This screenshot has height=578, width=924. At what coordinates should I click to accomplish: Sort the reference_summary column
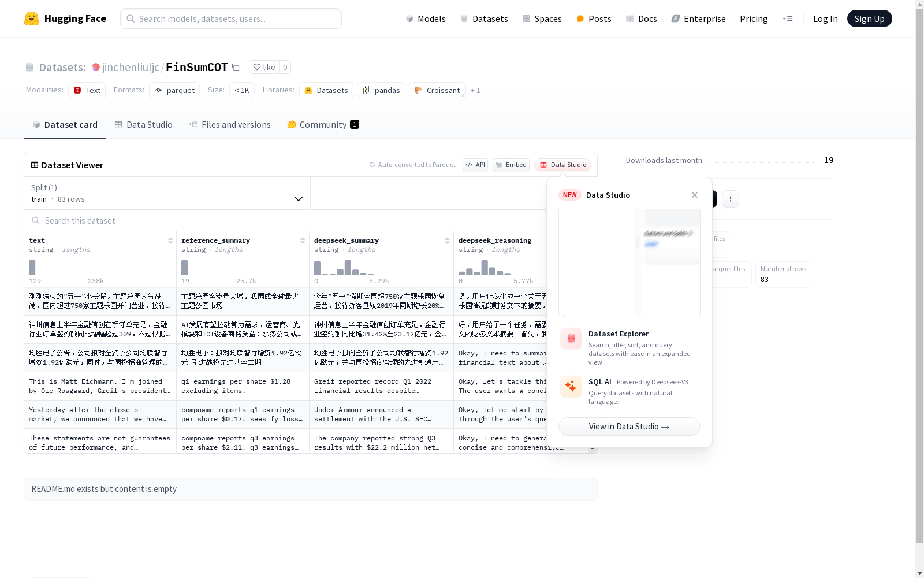(303, 240)
